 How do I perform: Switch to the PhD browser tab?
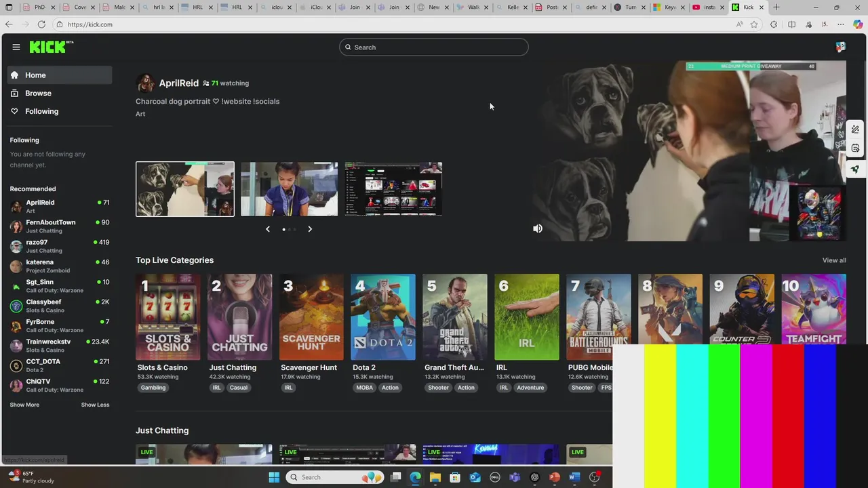(39, 7)
